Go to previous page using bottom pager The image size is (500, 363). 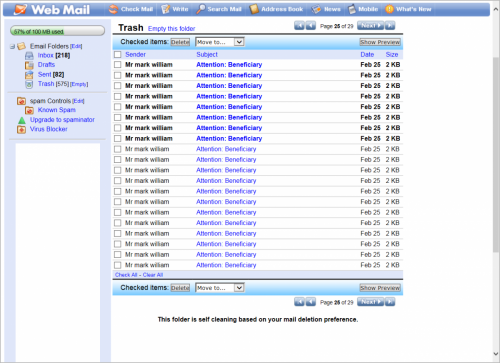tap(311, 302)
